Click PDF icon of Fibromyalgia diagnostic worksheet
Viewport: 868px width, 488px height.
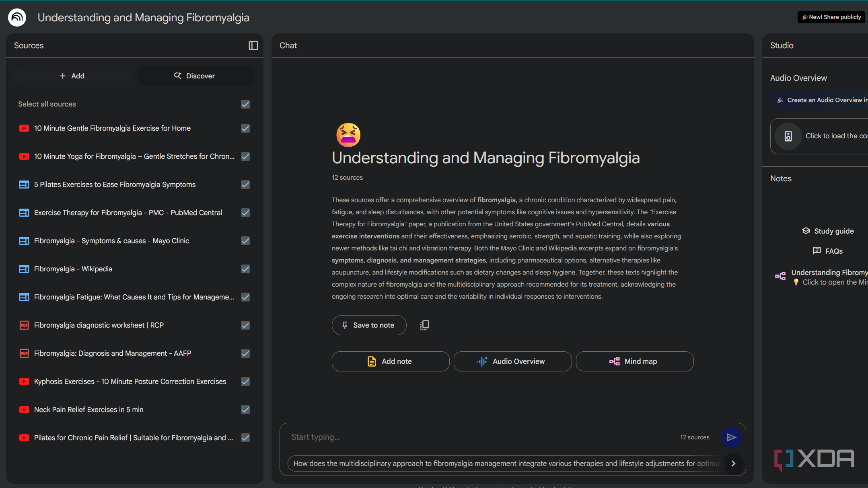coord(24,325)
